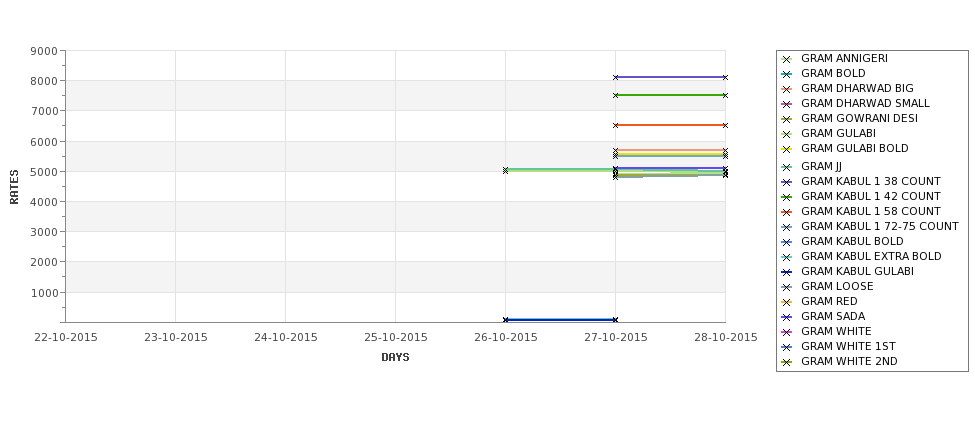
Task: Click the GRAM WHITE legend marker icon
Action: [787, 332]
